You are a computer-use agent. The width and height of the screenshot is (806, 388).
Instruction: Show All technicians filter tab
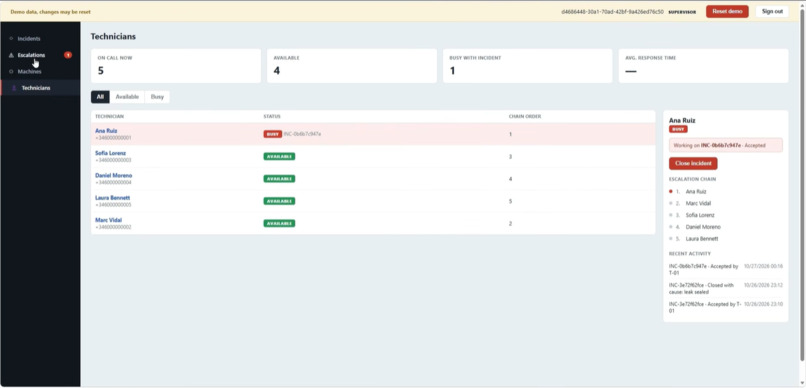point(100,97)
